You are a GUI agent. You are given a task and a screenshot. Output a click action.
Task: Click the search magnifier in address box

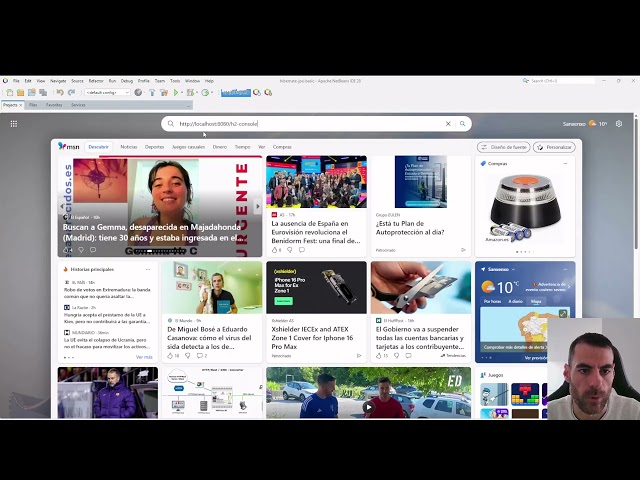click(462, 124)
